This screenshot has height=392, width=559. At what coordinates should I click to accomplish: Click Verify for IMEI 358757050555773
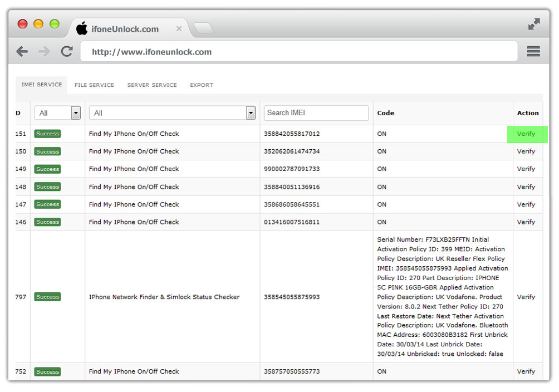[x=526, y=371]
